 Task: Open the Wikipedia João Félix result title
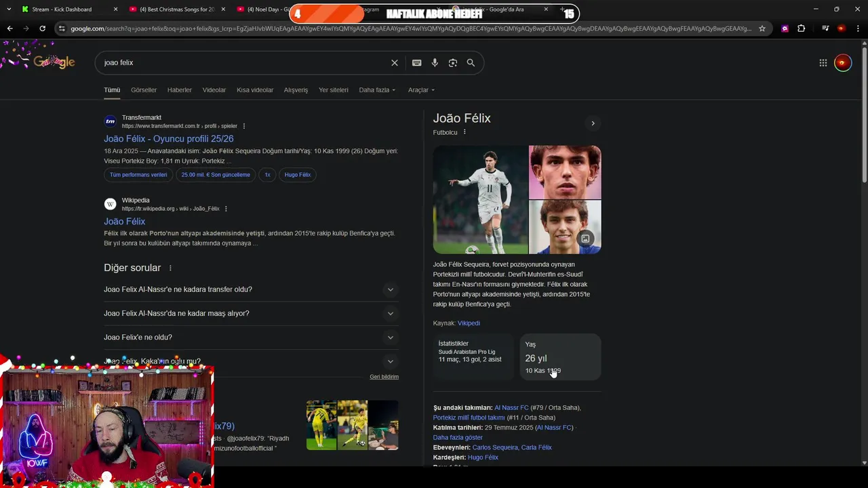click(125, 222)
